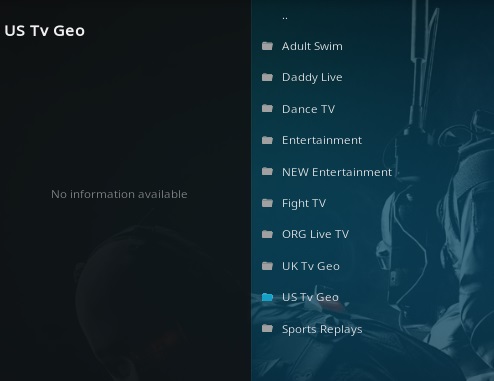Select Daddy Live text label
The image size is (494, 381).
coord(312,77)
